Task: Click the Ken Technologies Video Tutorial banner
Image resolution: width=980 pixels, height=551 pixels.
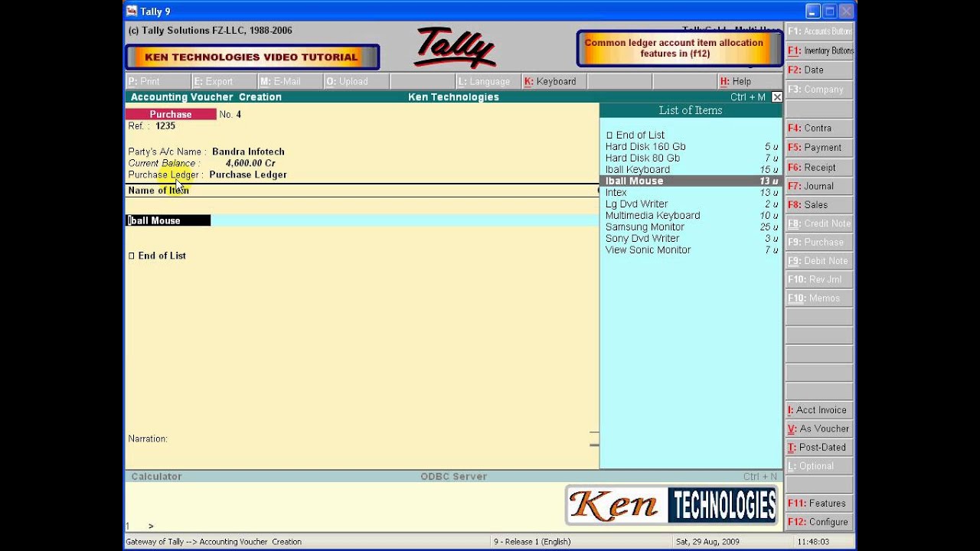Action: [x=252, y=57]
